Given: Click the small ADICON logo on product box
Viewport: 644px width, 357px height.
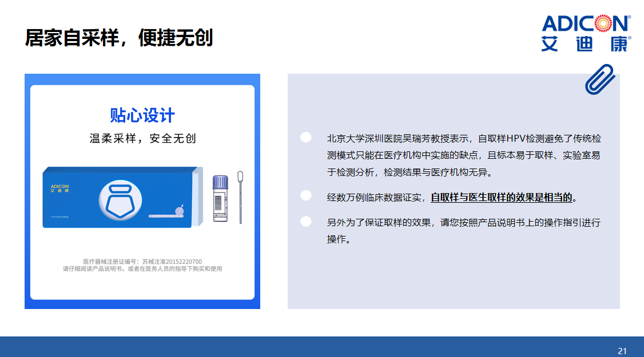Looking at the screenshot, I should pos(59,188).
